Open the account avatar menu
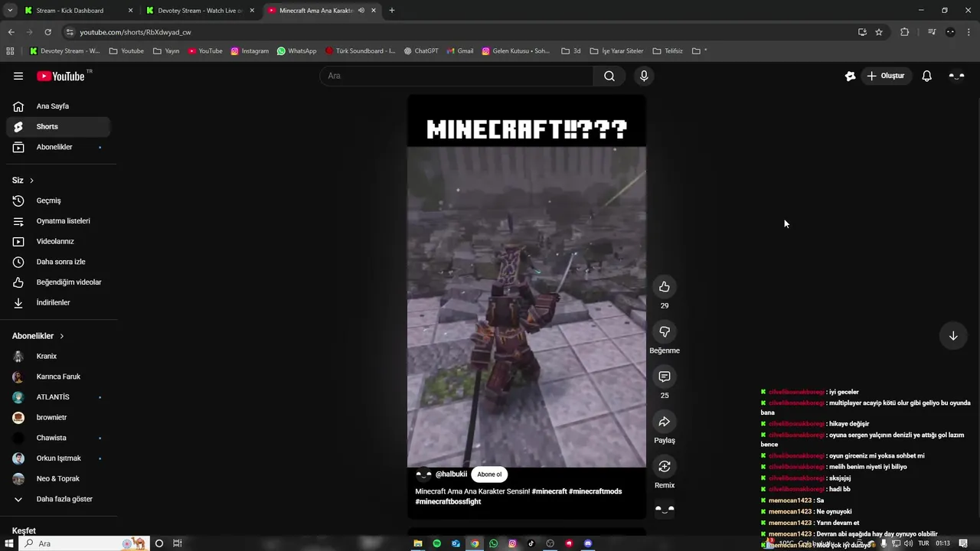Image resolution: width=980 pixels, height=551 pixels. click(x=956, y=76)
